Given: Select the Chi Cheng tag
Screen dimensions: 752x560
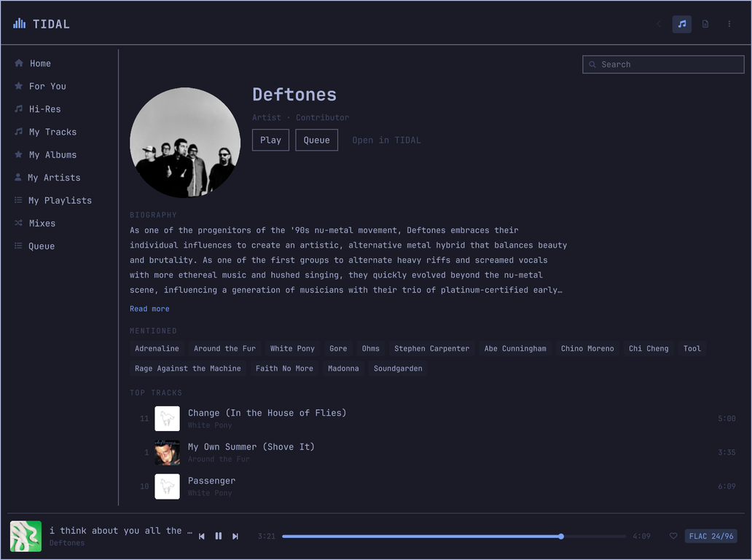Looking at the screenshot, I should pos(649,349).
